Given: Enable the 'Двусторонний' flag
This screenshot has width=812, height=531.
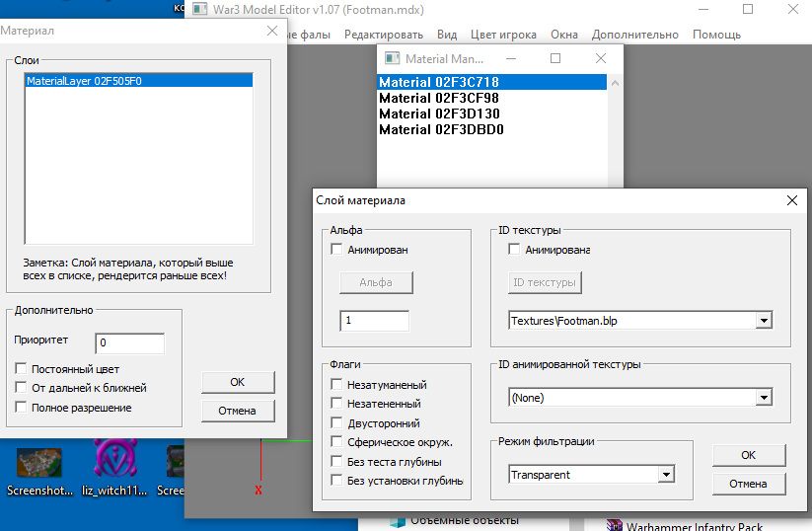Looking at the screenshot, I should coord(336,422).
